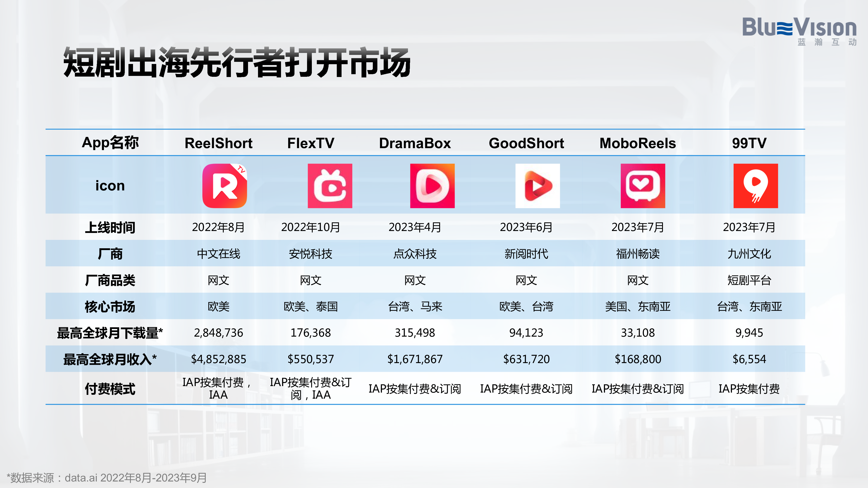The image size is (868, 488).
Task: Select the row label icon
Action: click(110, 186)
